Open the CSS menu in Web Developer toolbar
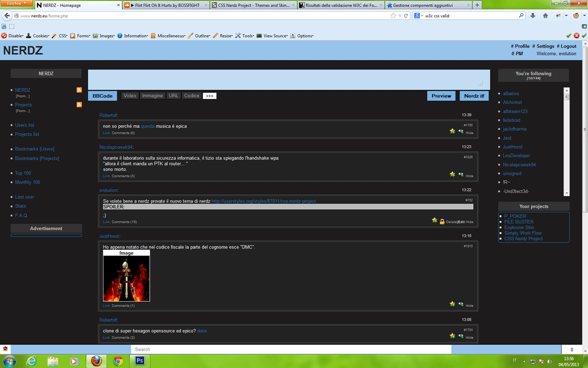The height and width of the screenshot is (368, 588). (62, 36)
